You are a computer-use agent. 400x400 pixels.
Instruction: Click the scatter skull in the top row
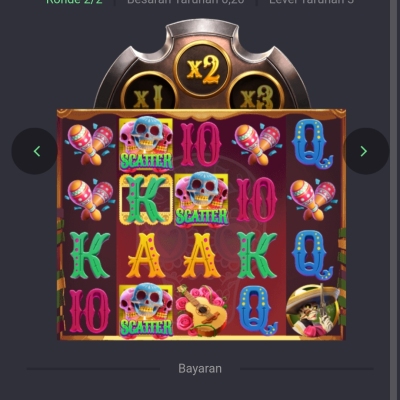(146, 144)
